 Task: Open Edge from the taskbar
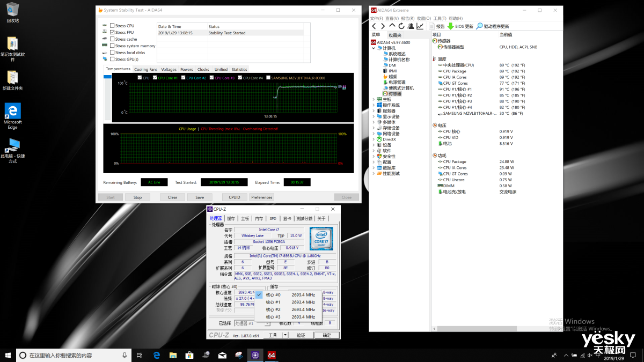(157, 355)
